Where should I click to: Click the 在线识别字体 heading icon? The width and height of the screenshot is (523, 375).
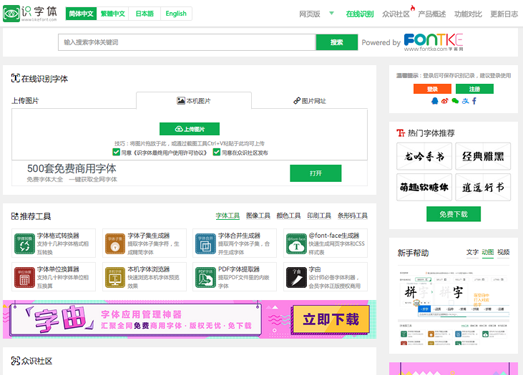point(15,78)
